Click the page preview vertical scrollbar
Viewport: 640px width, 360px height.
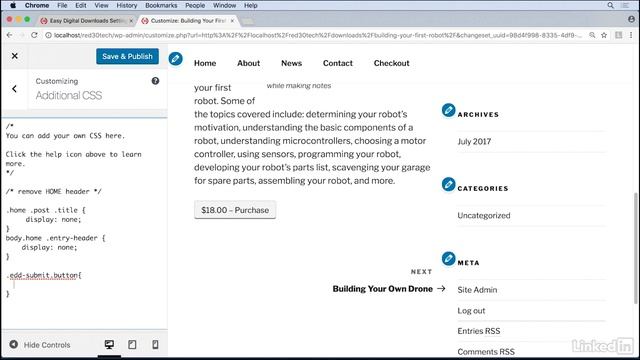point(635,248)
